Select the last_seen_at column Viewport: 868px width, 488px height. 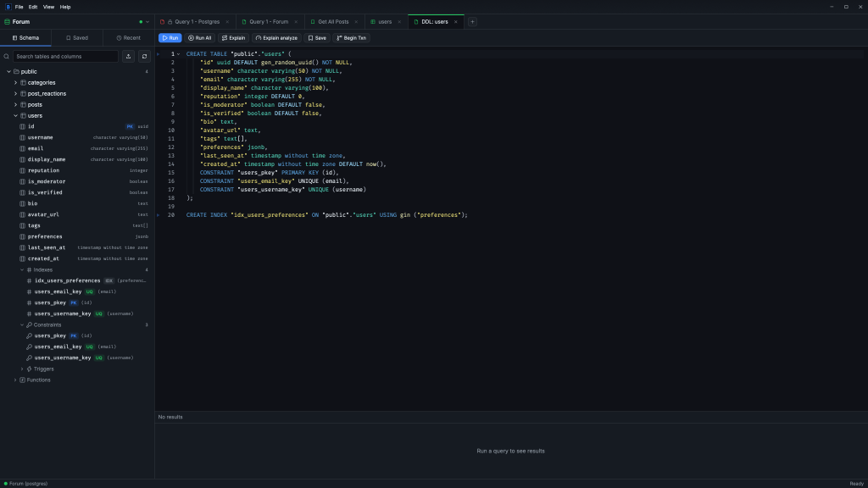pyautogui.click(x=76, y=248)
